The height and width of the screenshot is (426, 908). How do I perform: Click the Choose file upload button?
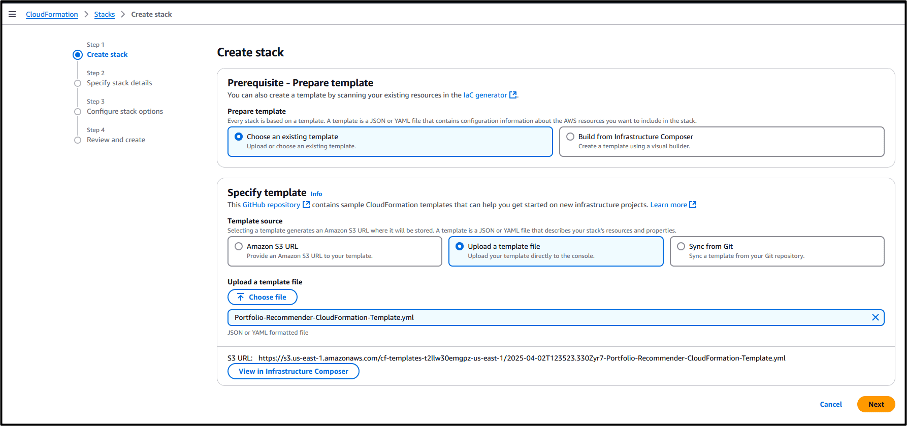[x=262, y=297]
